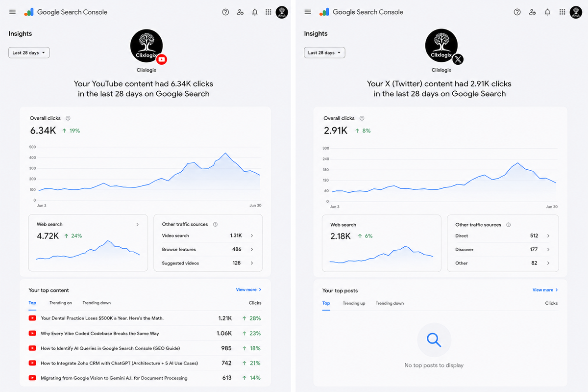Click YouTube icon of Vibe Coded Codebase row
Viewport: 588px width, 392px height.
[x=32, y=333]
